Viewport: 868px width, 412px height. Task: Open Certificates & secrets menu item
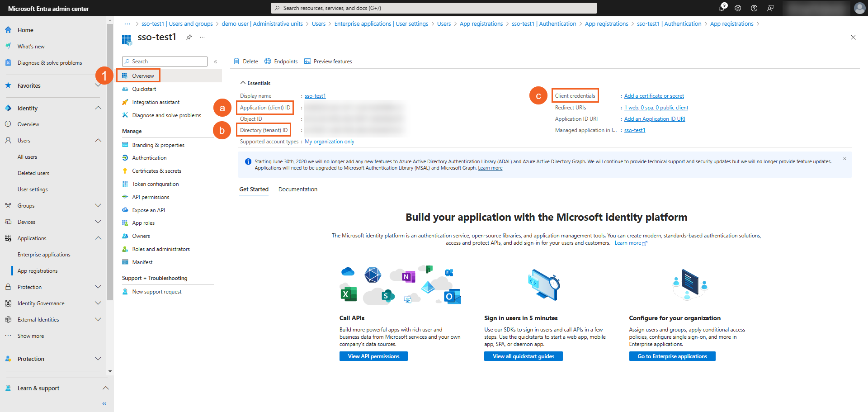point(156,171)
